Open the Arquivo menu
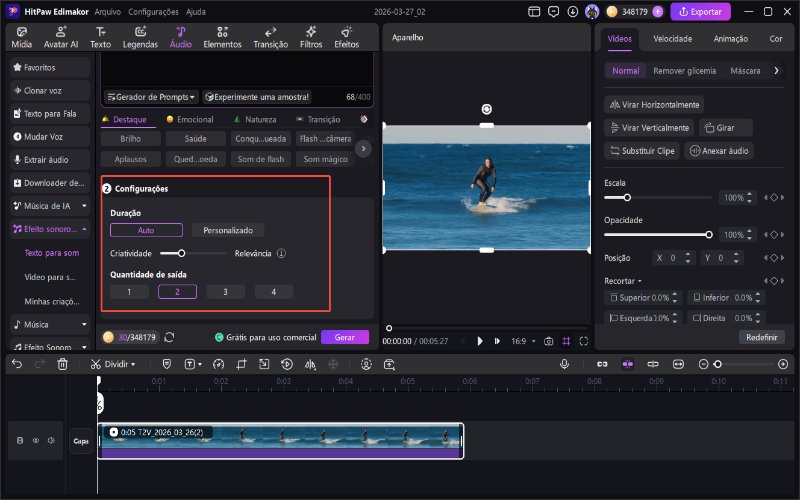Image resolution: width=800 pixels, height=500 pixels. click(x=108, y=11)
